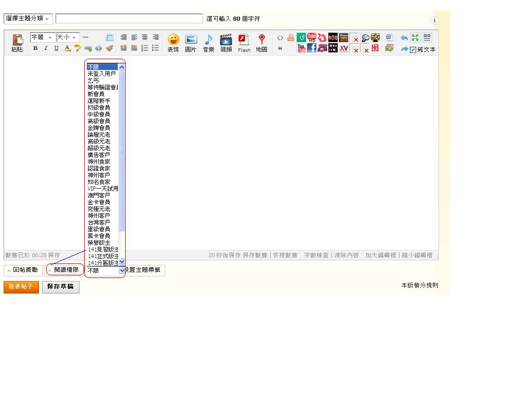Image resolution: width=532 pixels, height=399 pixels.
Task: Open the 本版積分規則 link
Action: point(419,285)
